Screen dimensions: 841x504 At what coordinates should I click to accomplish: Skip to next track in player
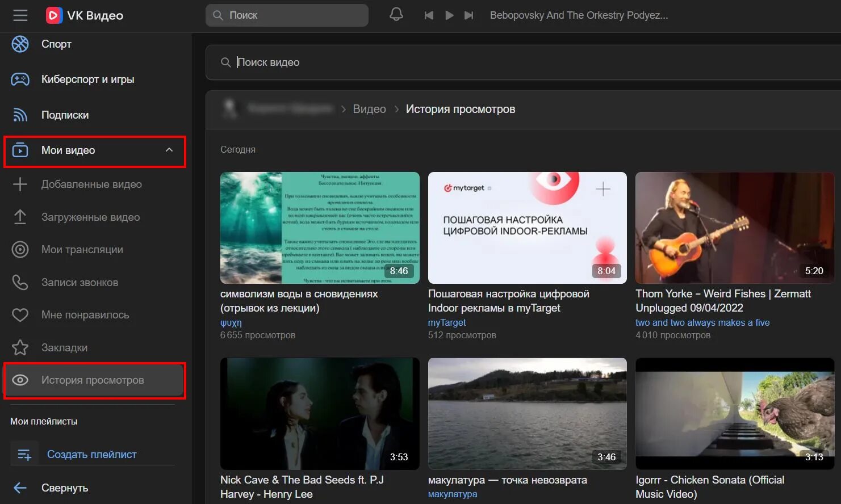coord(468,15)
